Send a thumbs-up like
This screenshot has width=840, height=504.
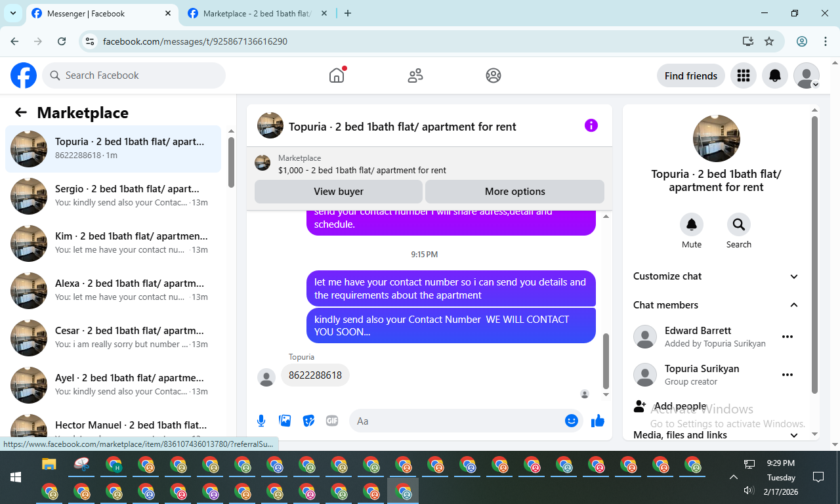(x=597, y=421)
